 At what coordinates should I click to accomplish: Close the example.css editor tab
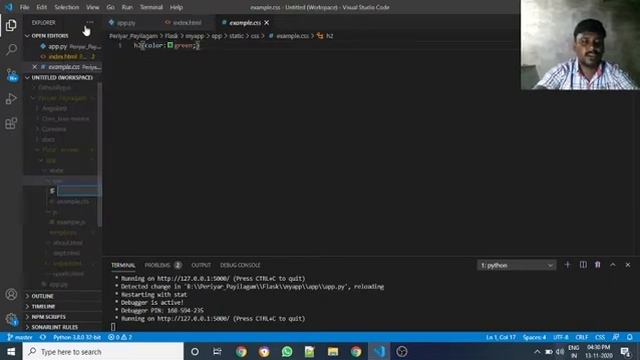pyautogui.click(x=267, y=22)
